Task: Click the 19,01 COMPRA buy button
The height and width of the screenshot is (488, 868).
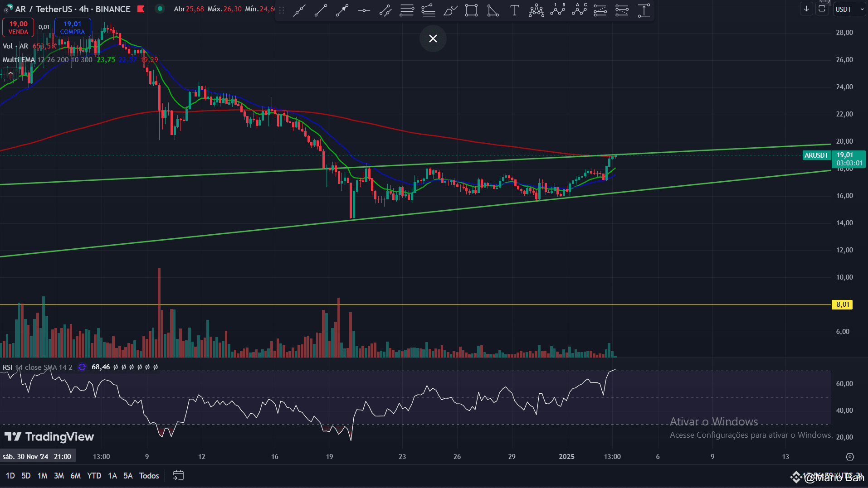Action: pos(73,28)
